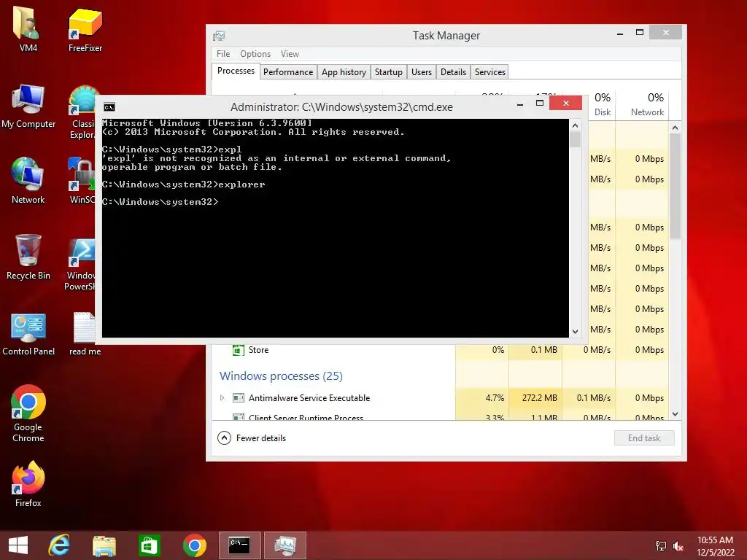
Task: Click the muted volume tray icon
Action: [x=678, y=546]
